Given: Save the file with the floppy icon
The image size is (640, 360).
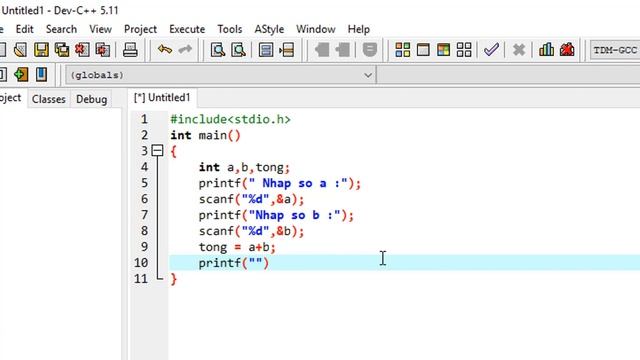Looking at the screenshot, I should point(41,50).
